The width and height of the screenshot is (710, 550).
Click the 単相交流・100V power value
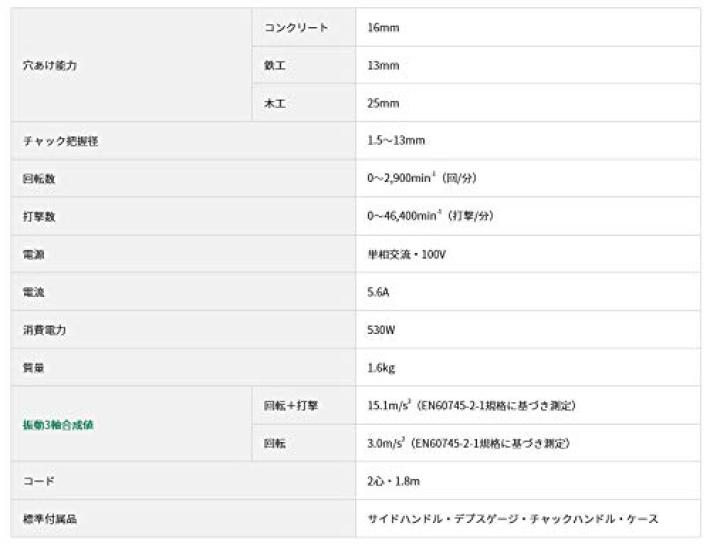pyautogui.click(x=406, y=255)
